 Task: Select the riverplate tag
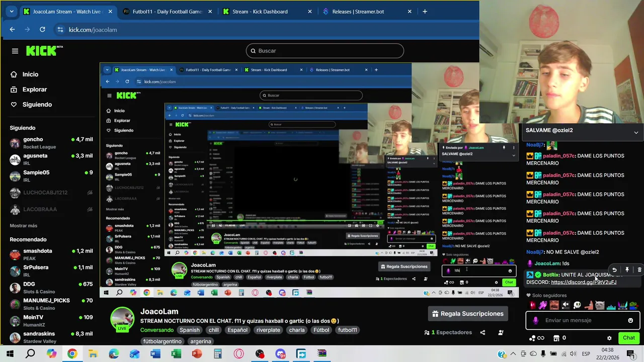(x=268, y=330)
